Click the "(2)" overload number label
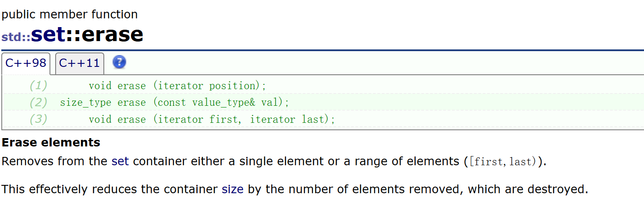This screenshot has width=644, height=205. pyautogui.click(x=38, y=103)
